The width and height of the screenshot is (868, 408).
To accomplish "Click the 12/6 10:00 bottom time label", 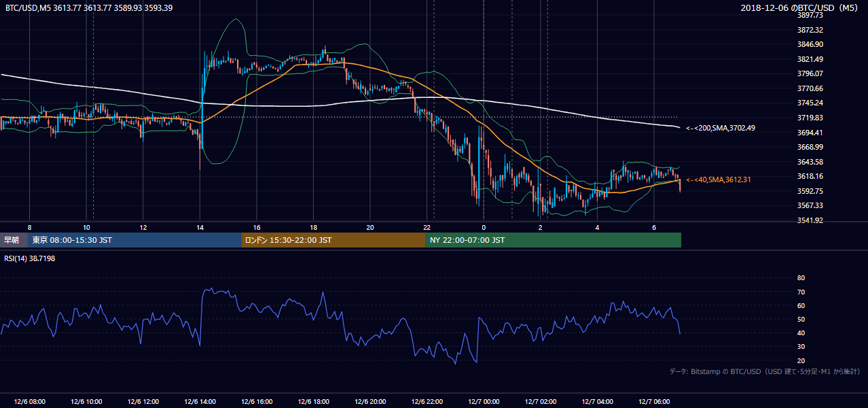I will pos(86,401).
